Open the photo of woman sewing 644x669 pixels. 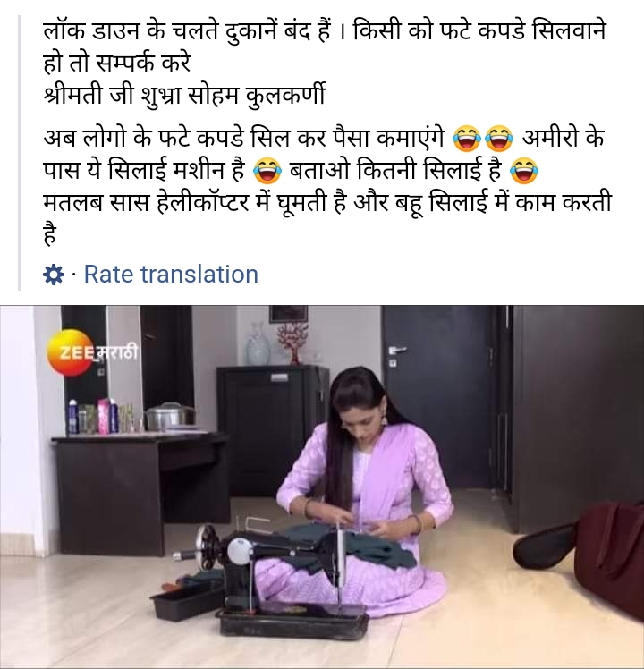(x=322, y=487)
